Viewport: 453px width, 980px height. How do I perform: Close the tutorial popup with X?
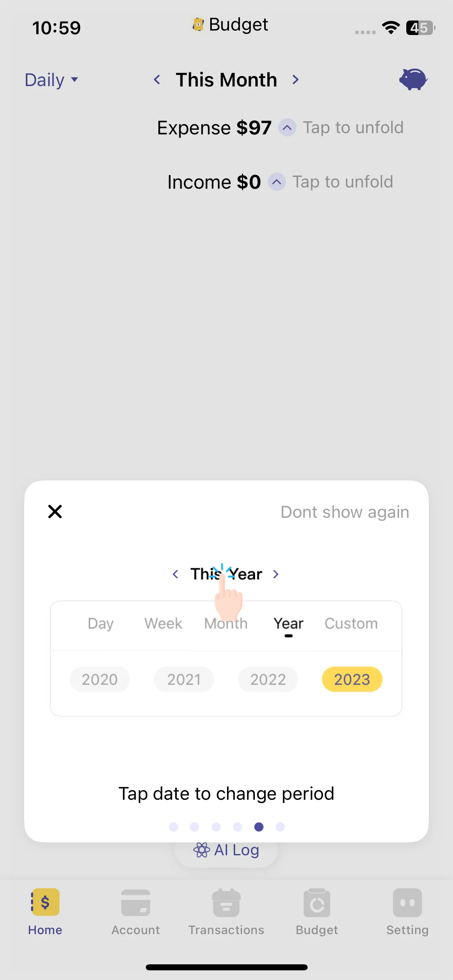tap(55, 512)
